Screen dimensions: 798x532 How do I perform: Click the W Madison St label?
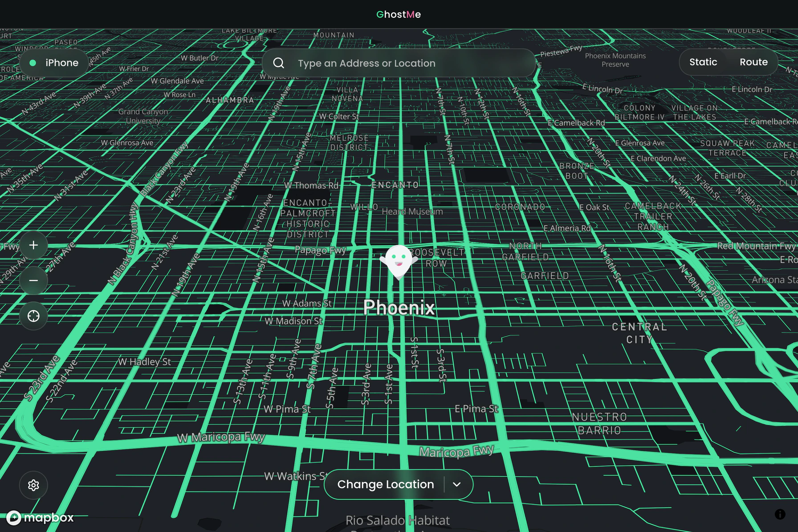pos(293,321)
